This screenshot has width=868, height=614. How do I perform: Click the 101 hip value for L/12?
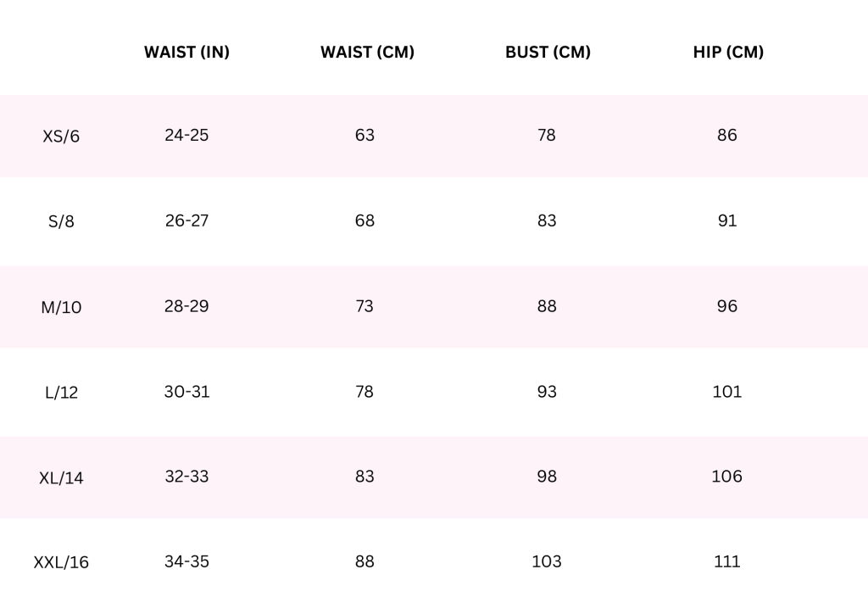point(727,392)
